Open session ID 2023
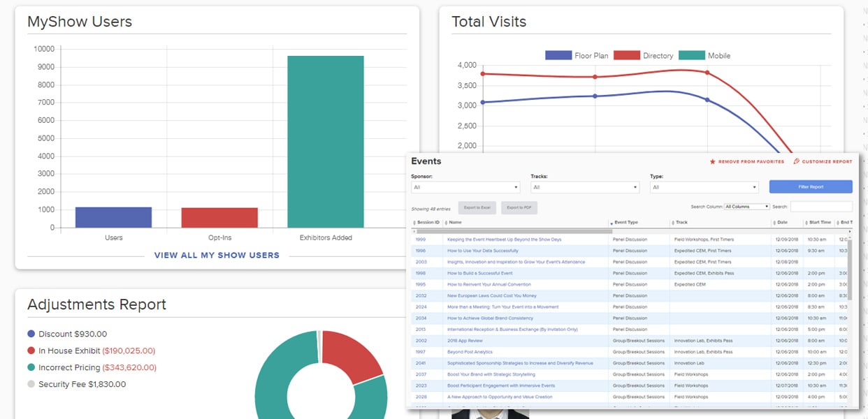 [x=421, y=385]
